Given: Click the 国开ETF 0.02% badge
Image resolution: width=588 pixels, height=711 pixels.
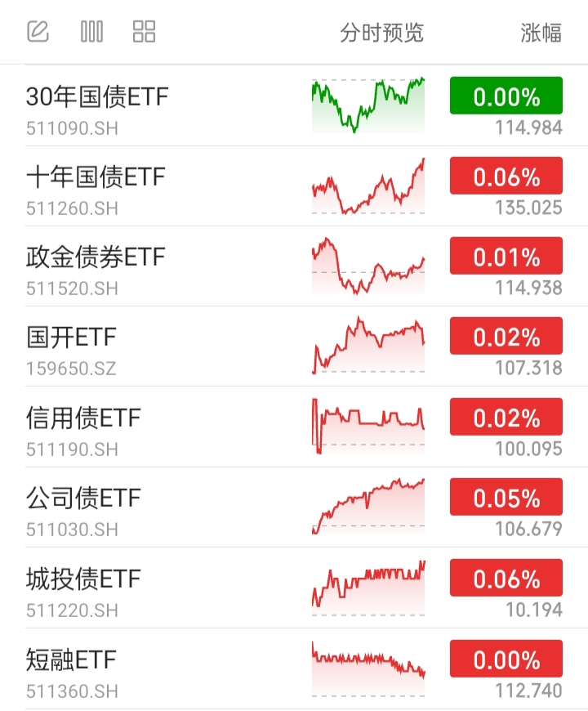Looking at the screenshot, I should [506, 336].
